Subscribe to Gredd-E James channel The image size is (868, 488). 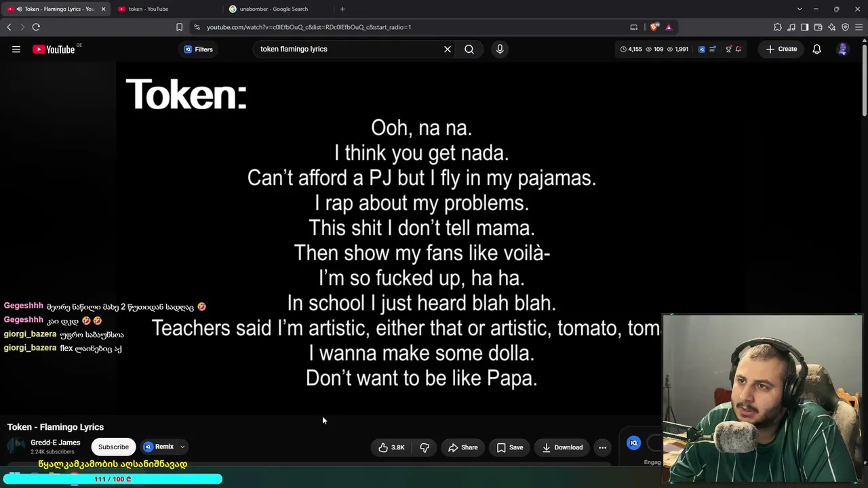(x=113, y=447)
